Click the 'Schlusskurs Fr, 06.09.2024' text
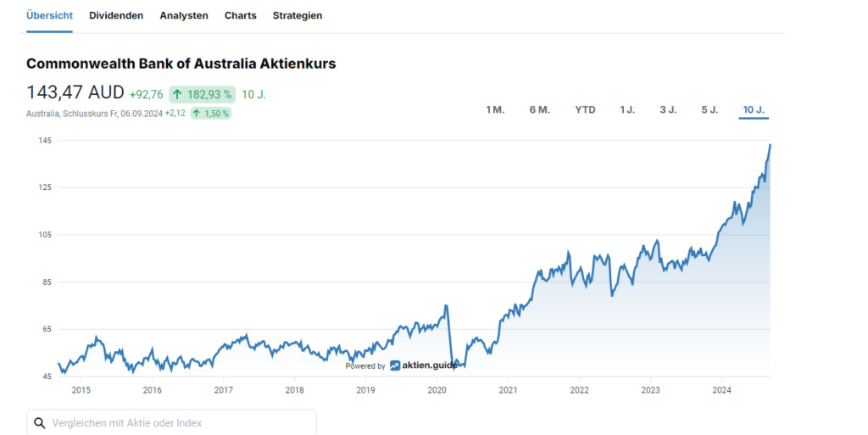This screenshot has height=435, width=868. tap(113, 114)
